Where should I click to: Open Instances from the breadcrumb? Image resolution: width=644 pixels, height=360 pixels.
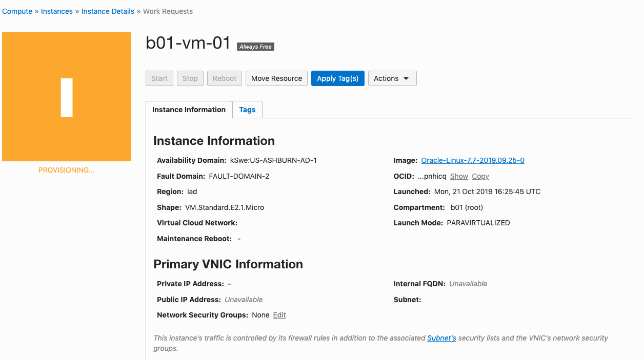click(x=56, y=11)
